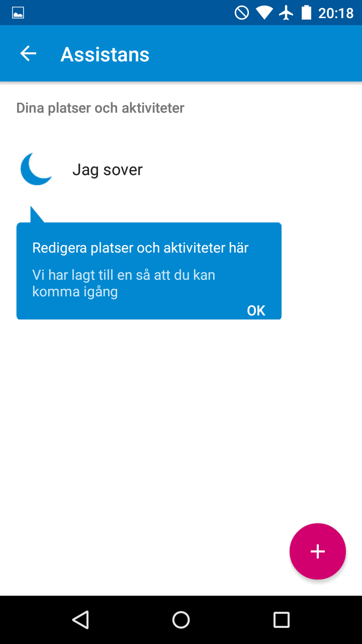Tap the Wi-Fi signal icon in status bar

coord(264,13)
